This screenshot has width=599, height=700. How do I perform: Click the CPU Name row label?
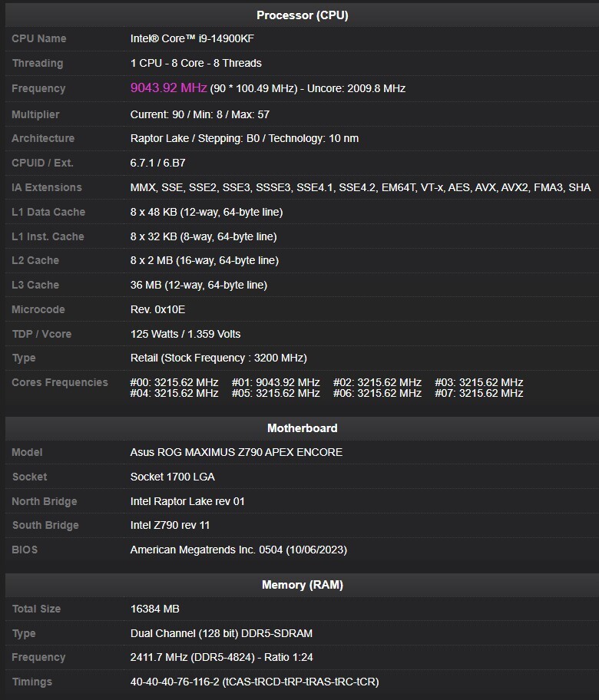[x=39, y=38]
